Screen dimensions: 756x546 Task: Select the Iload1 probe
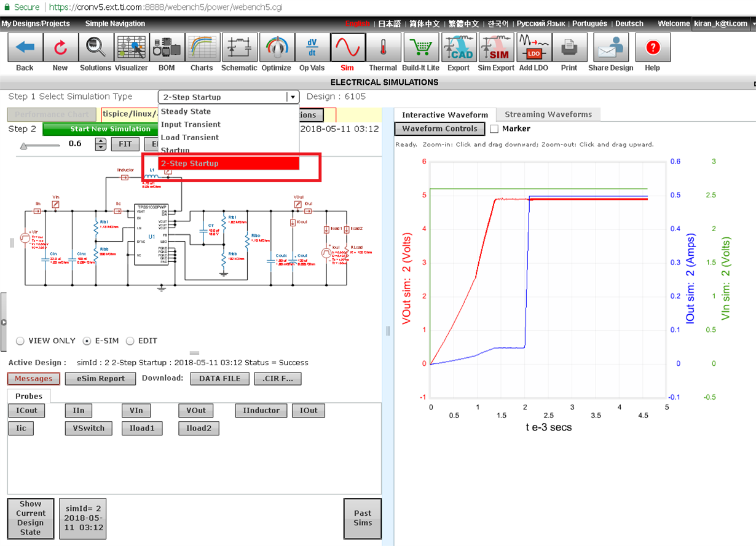click(142, 429)
